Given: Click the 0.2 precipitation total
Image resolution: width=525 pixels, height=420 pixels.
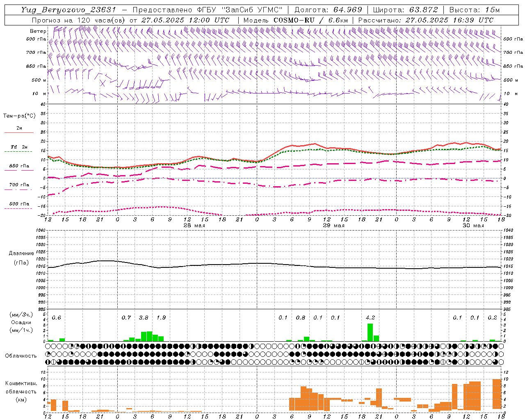Looking at the screenshot, I should [492, 317].
